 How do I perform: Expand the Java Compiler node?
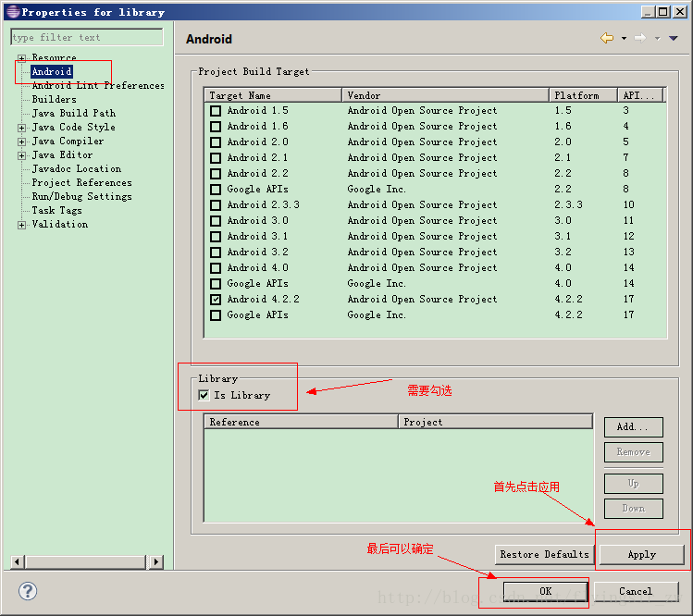pyautogui.click(x=21, y=142)
